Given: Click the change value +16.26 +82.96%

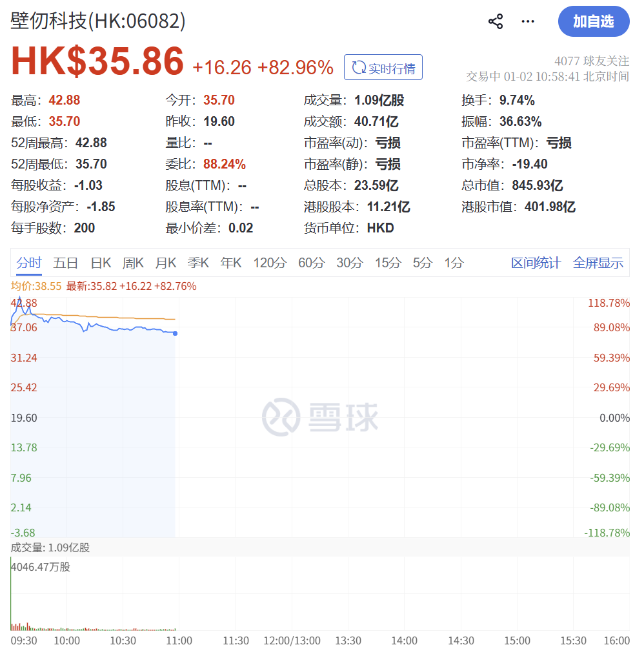Looking at the screenshot, I should pyautogui.click(x=263, y=67).
